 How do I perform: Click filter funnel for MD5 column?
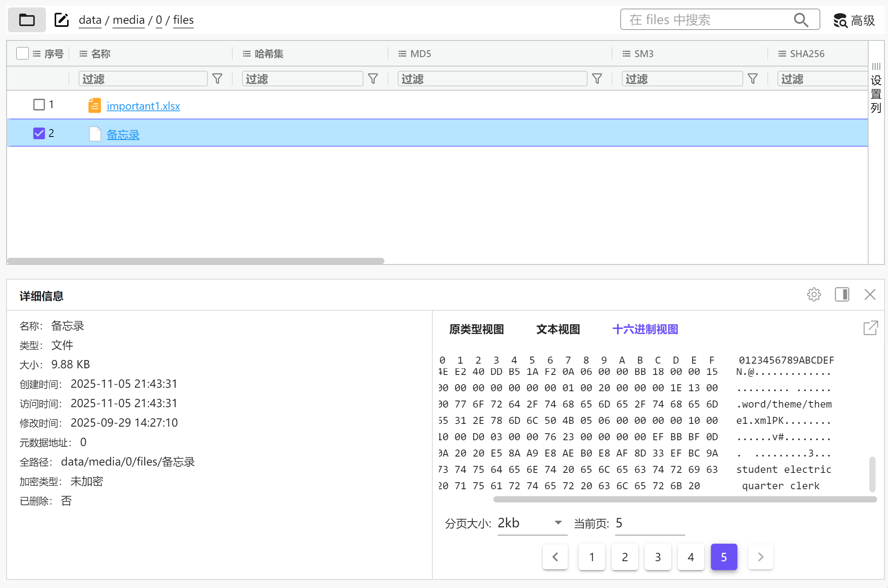click(597, 79)
